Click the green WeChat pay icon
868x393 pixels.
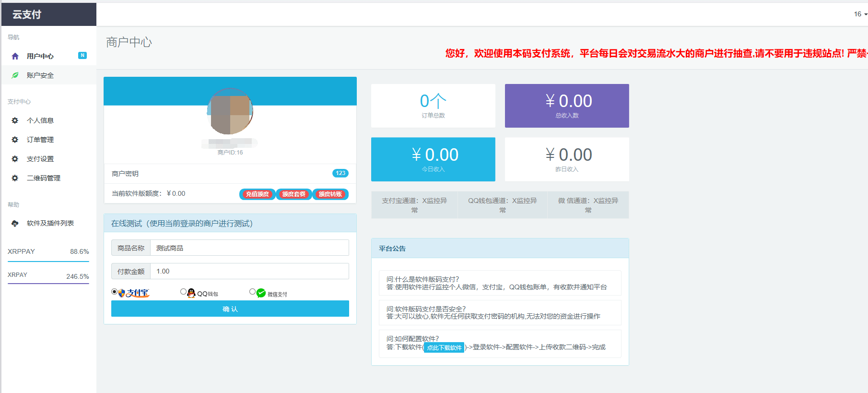pos(261,293)
